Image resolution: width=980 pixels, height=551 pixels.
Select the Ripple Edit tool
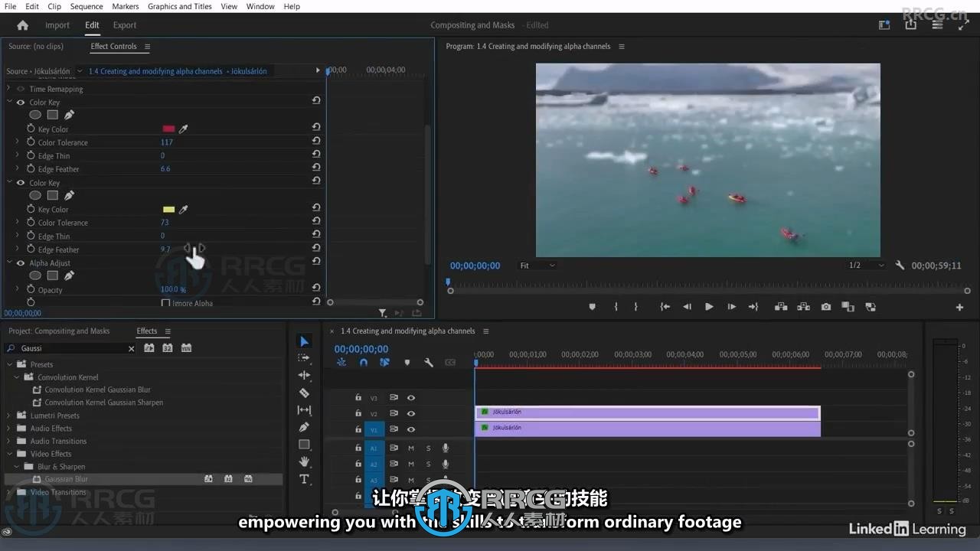click(x=304, y=375)
